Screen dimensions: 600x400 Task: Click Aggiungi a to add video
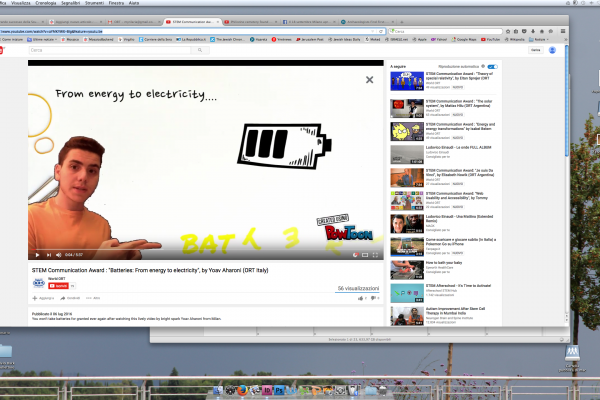click(43, 298)
